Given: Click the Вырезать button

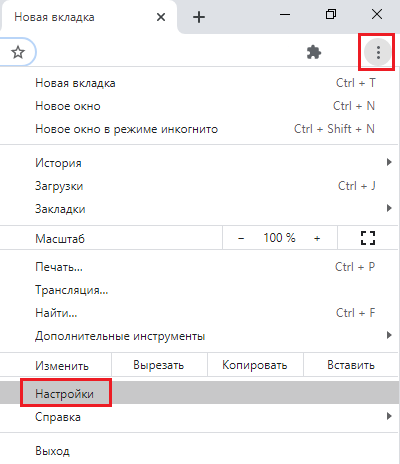Looking at the screenshot, I should coord(159,365).
